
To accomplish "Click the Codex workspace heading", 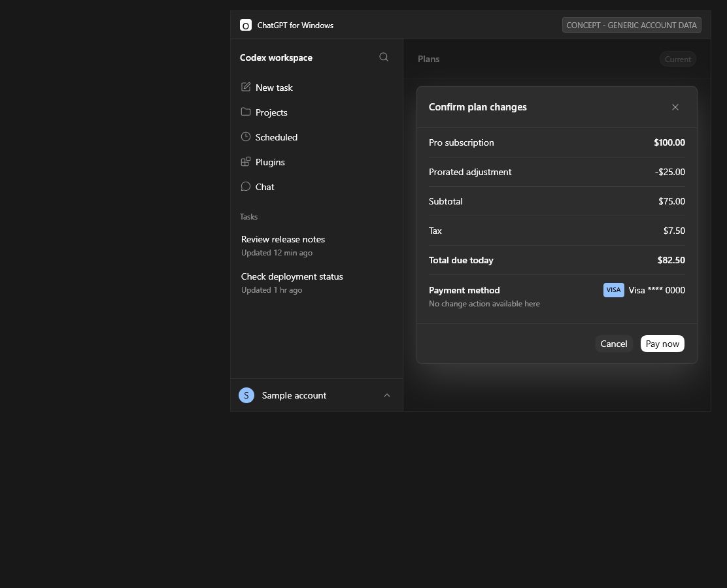I will click(276, 57).
